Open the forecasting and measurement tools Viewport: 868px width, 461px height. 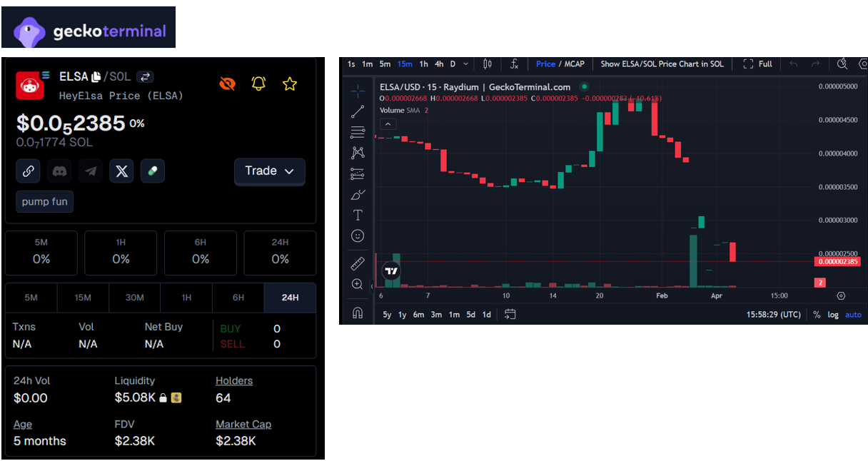pyautogui.click(x=358, y=173)
